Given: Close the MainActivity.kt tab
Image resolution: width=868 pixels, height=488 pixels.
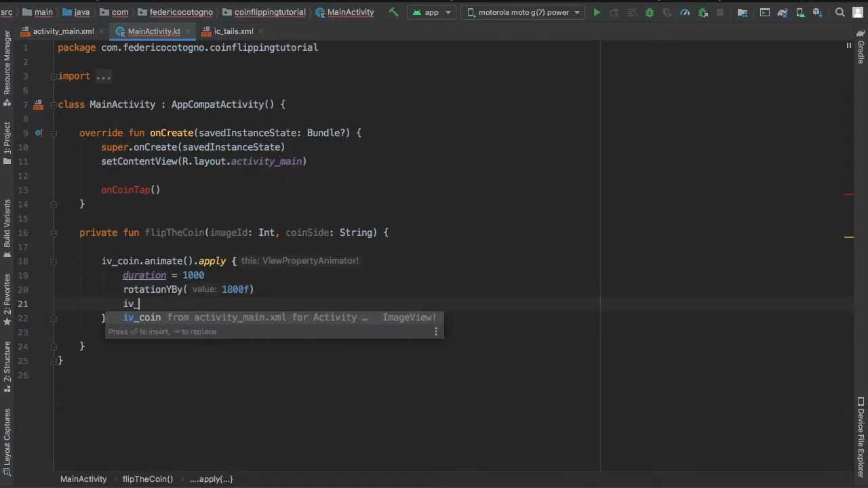Looking at the screenshot, I should click(x=189, y=31).
